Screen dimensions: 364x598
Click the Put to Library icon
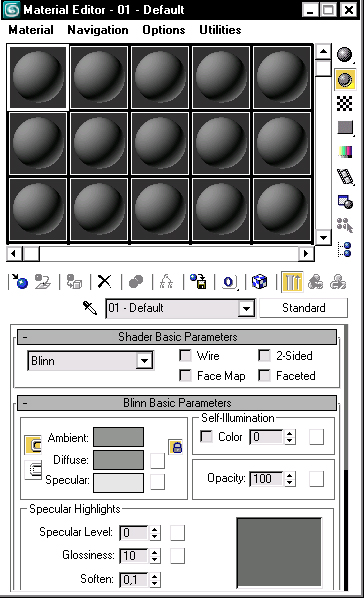coord(198,282)
